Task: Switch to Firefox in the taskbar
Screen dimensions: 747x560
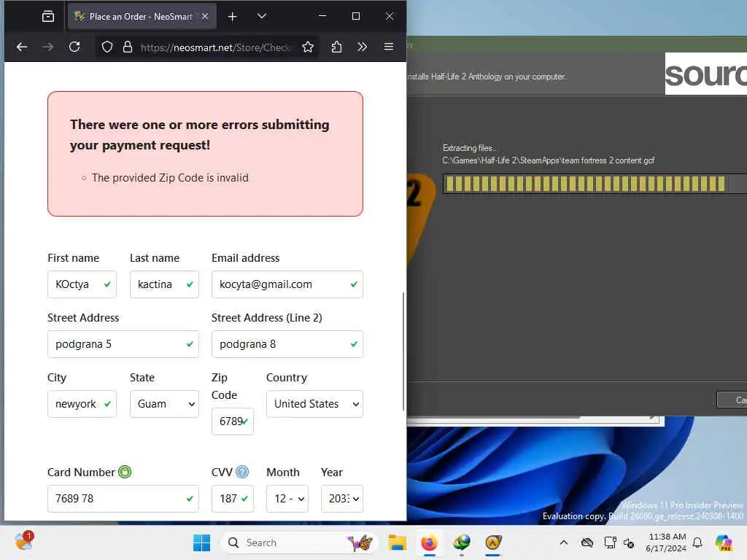Action: coord(429,542)
